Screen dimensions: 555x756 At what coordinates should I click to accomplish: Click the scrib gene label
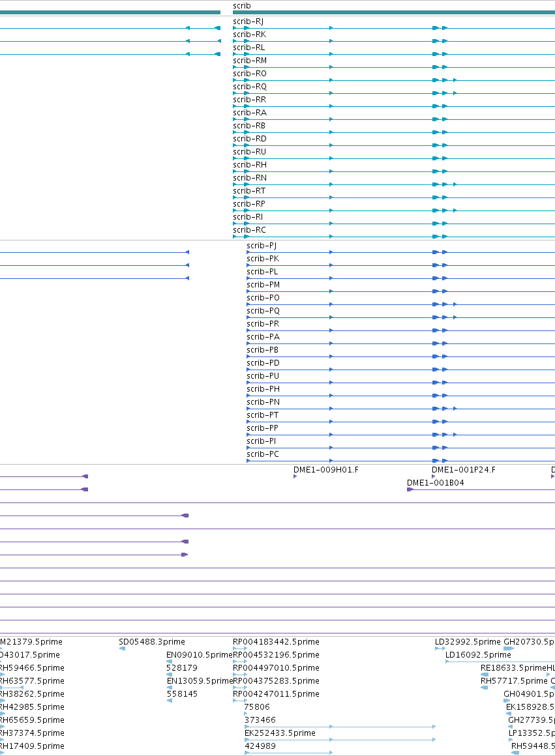(242, 6)
